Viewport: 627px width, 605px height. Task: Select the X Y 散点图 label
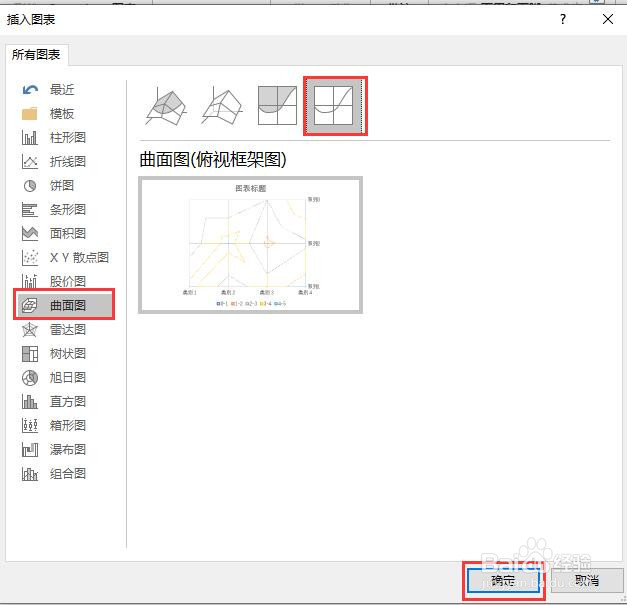(80, 258)
